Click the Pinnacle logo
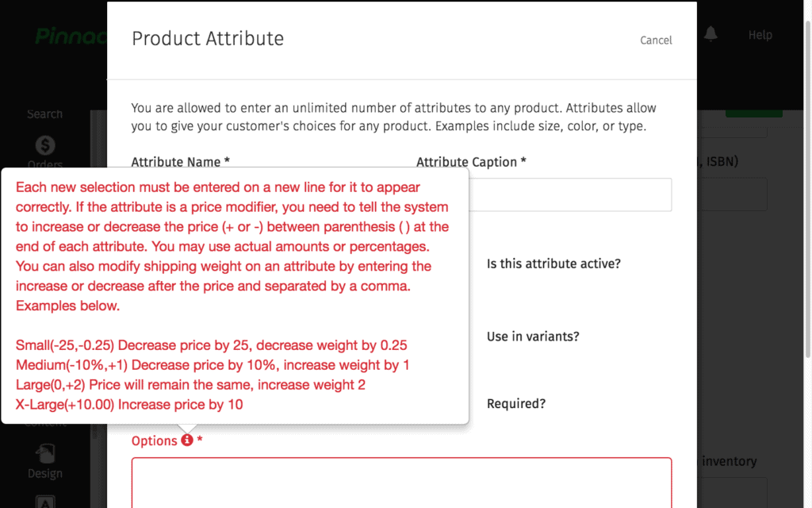812x508 pixels. pos(71,37)
